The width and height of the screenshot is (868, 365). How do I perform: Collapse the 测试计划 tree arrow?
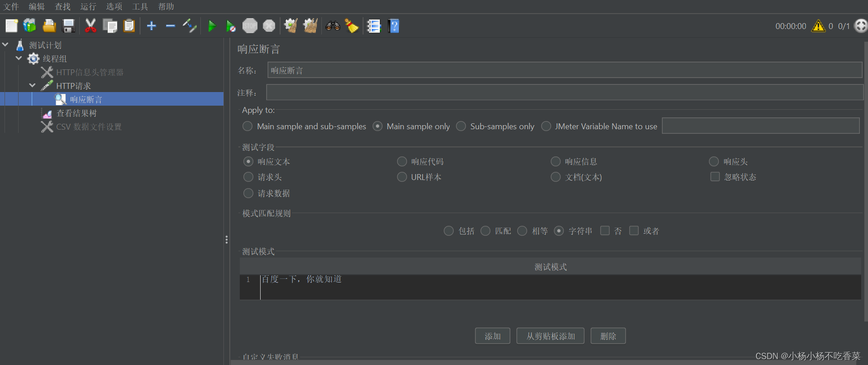[5, 45]
